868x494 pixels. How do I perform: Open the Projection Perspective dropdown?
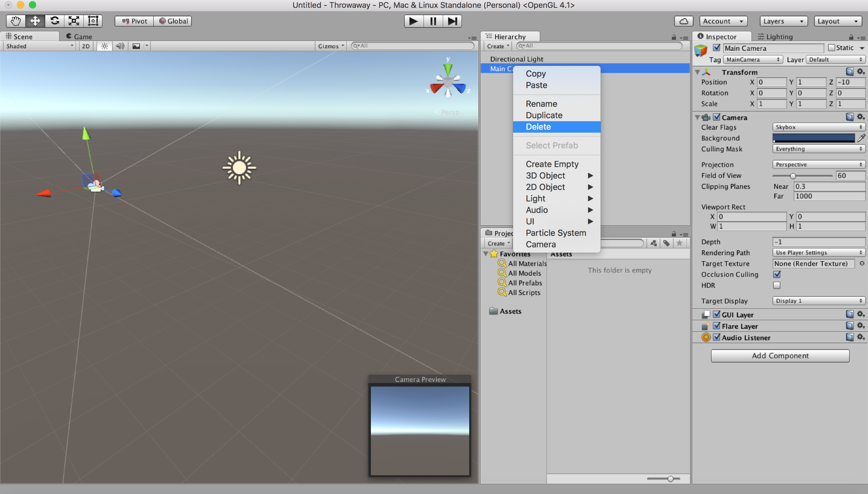point(818,164)
